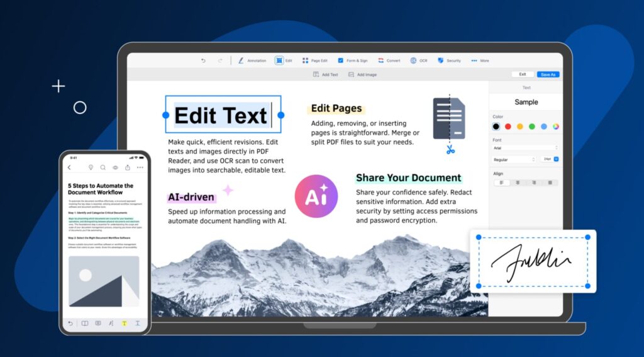Click the top-left handle of signature box
Viewport: 644px width, 357px height.
pos(479,237)
